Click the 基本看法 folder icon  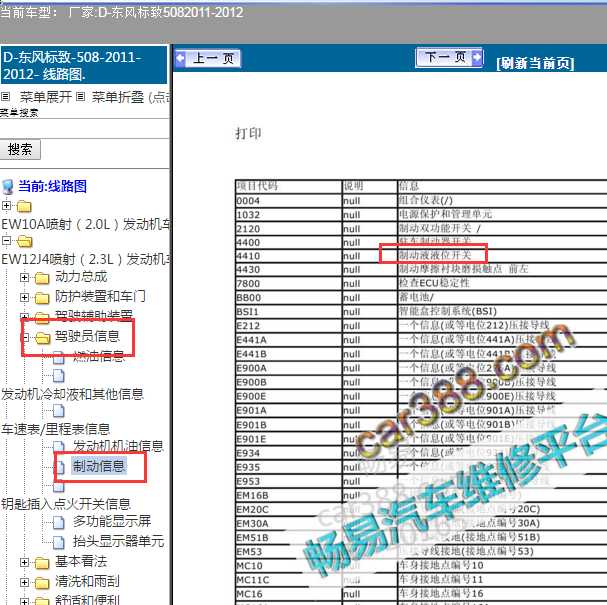(x=42, y=563)
